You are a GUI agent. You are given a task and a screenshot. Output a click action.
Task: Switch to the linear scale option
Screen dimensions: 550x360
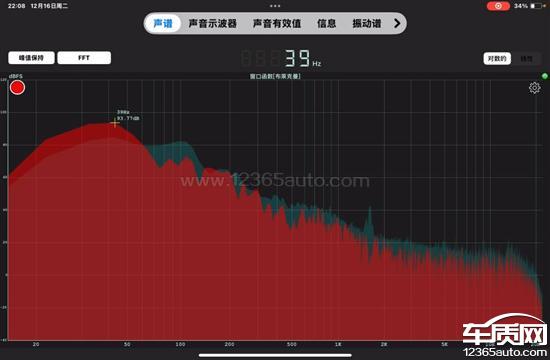(526, 59)
